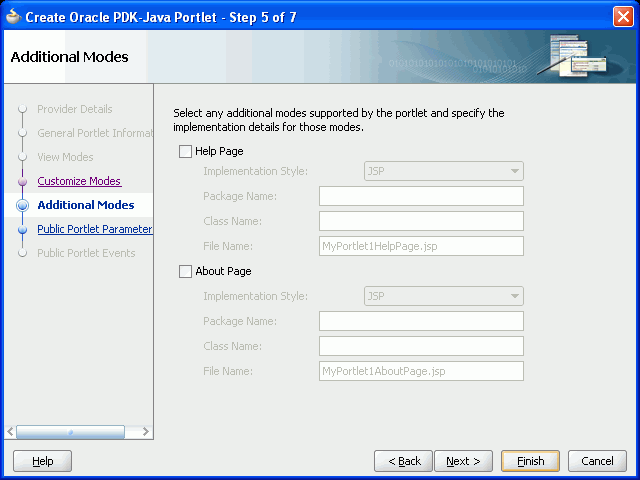This screenshot has width=640, height=480.
Task: Click the Additional Modes header title
Action: point(69,57)
